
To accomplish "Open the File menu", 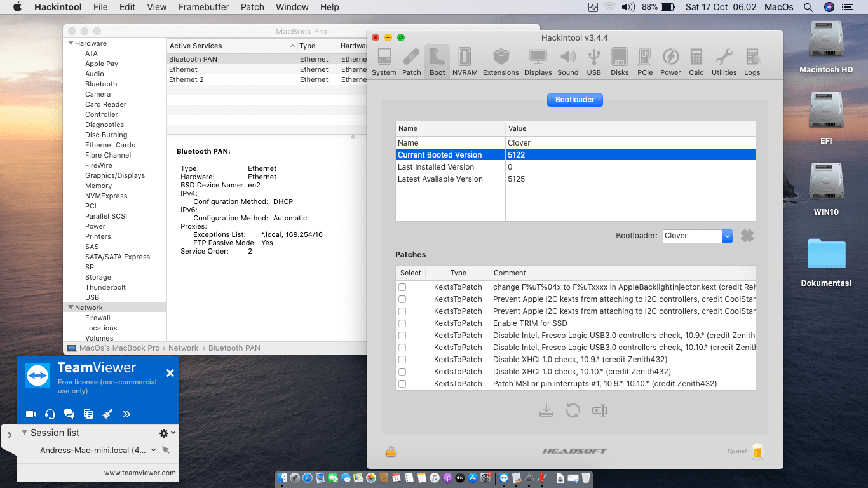I will click(100, 7).
